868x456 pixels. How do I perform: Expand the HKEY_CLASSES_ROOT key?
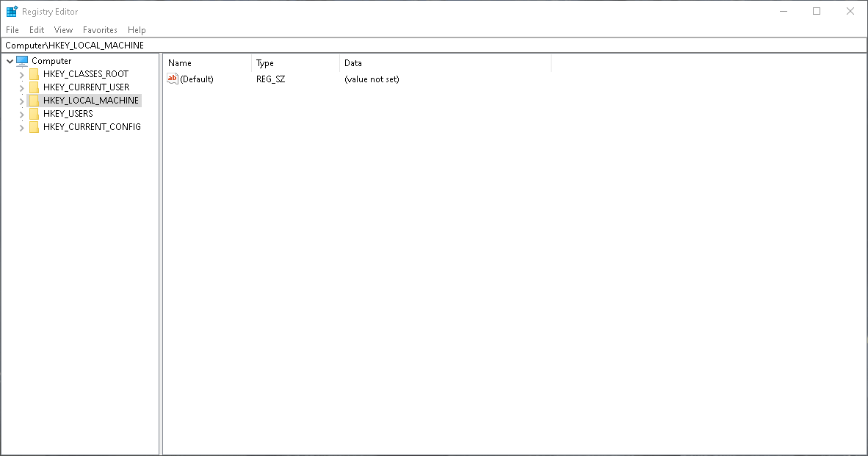(x=21, y=75)
